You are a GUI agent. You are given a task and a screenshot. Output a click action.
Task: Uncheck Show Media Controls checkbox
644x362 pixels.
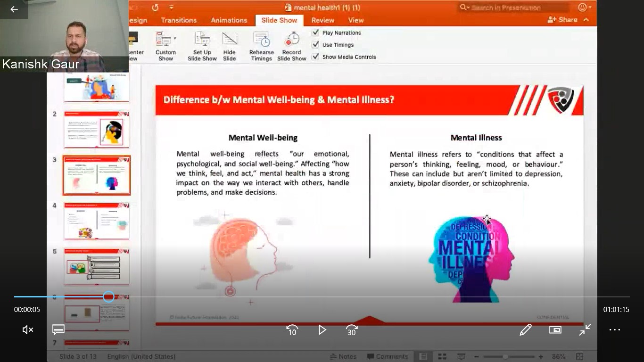click(x=316, y=57)
